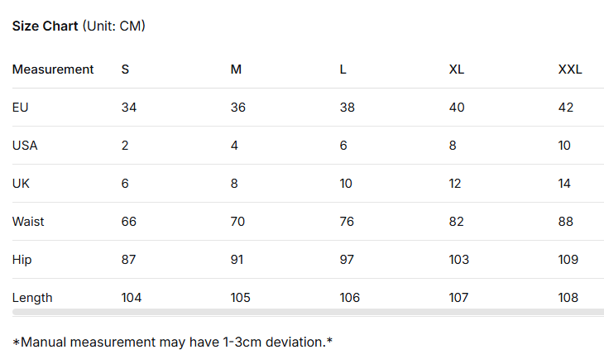Click the UK row label
Screen dimensions: 604x364
(21, 184)
